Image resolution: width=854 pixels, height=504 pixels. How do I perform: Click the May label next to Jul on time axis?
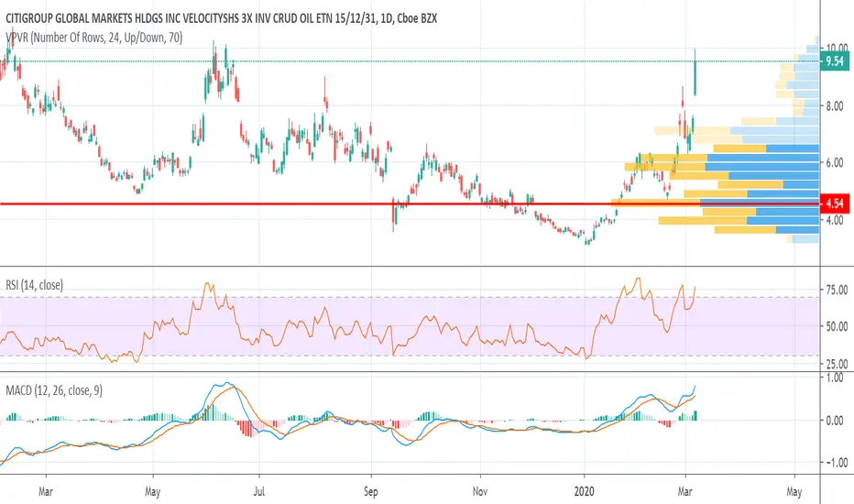(x=152, y=491)
